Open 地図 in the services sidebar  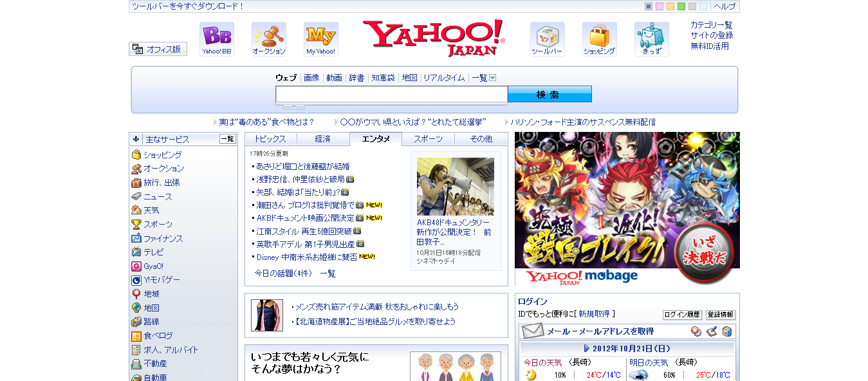pos(151,308)
